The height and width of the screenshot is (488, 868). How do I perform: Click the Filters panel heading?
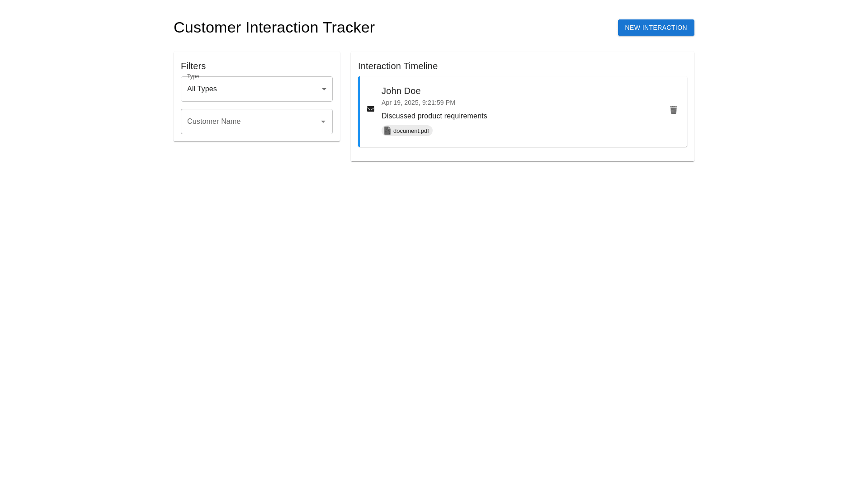click(193, 66)
